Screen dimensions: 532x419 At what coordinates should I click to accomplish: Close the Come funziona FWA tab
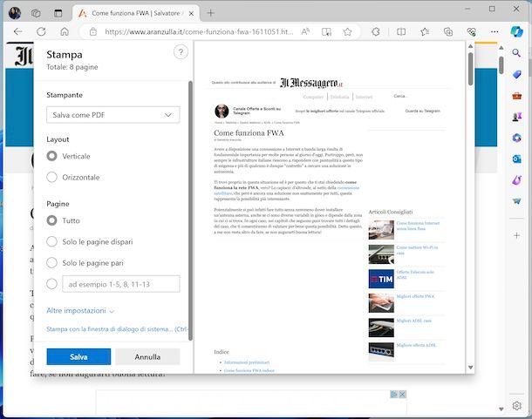coord(191,14)
